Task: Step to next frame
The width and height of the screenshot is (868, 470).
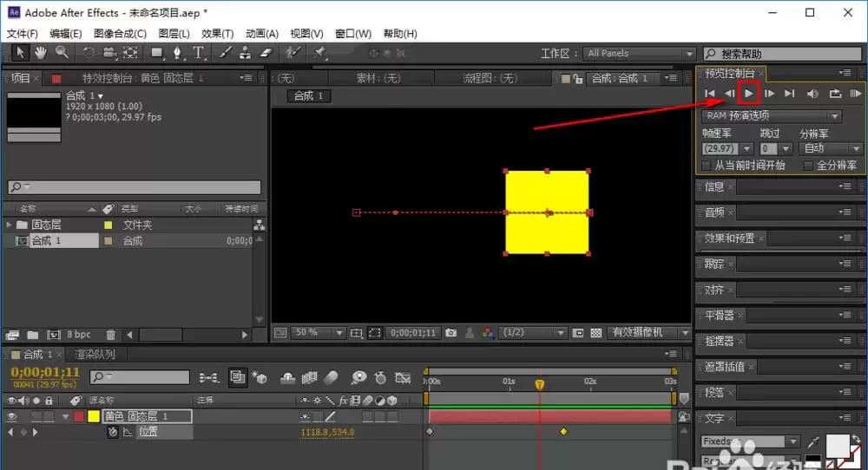Action: click(x=769, y=94)
